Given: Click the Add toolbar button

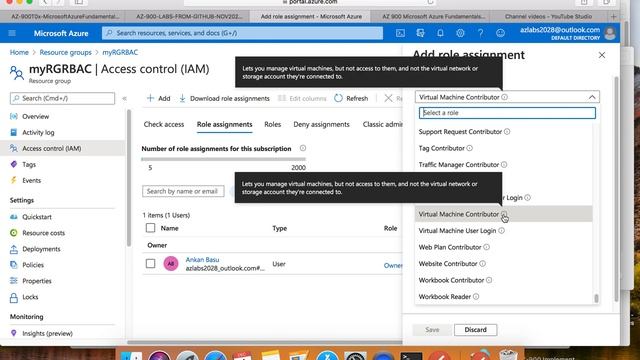Looking at the screenshot, I should (159, 98).
